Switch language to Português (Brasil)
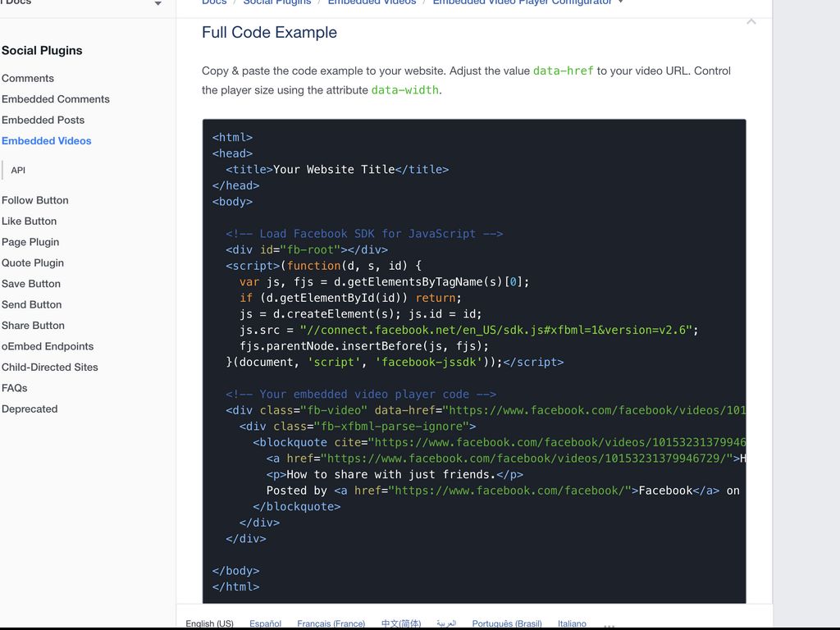Image resolution: width=840 pixels, height=630 pixels. click(506, 623)
